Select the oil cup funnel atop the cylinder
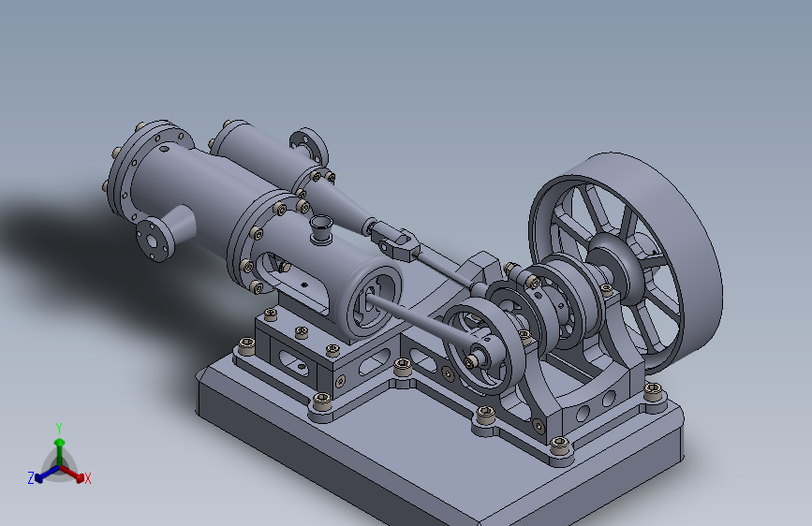This screenshot has width=812, height=526. coord(321,228)
